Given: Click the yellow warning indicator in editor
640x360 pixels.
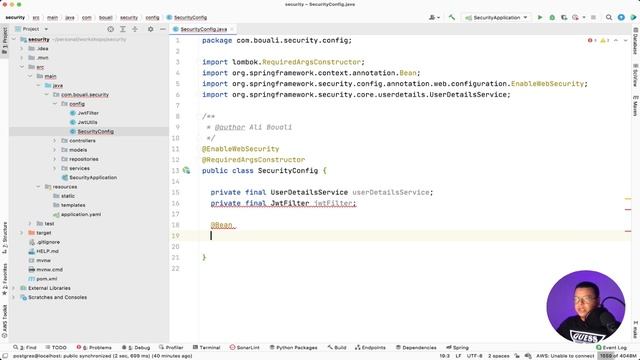Looking at the screenshot, I should [604, 40].
